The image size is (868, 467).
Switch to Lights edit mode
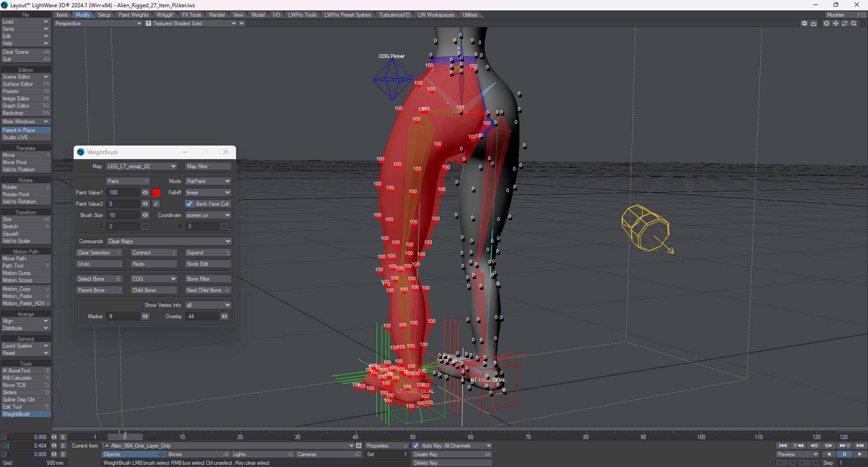[x=264, y=454]
